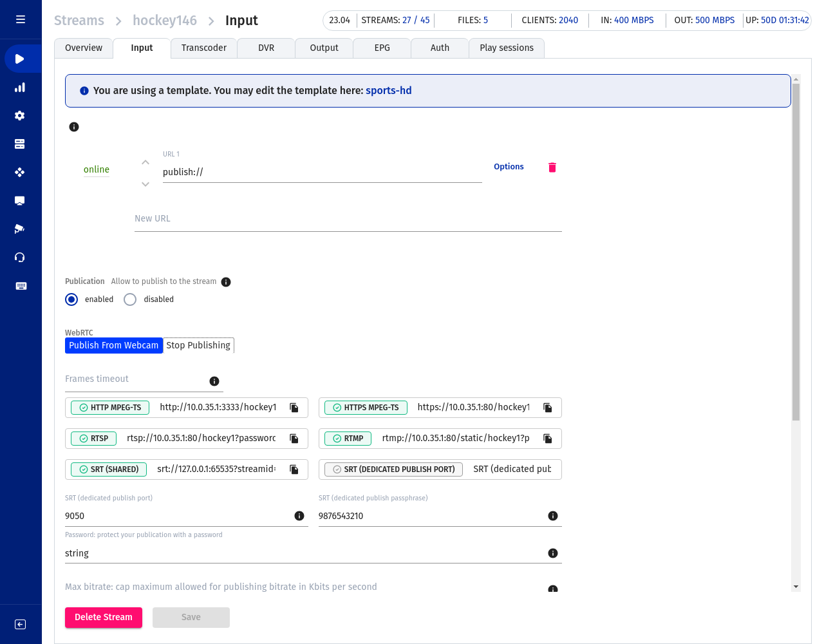This screenshot has height=644, width=824.
Task: Show info for SRT dedicated publish port
Action: (299, 516)
